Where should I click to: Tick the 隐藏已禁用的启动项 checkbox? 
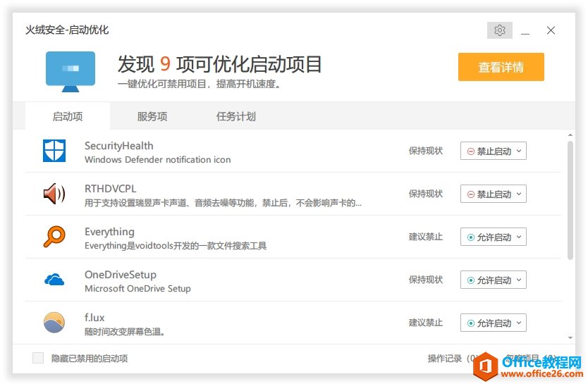(x=38, y=358)
